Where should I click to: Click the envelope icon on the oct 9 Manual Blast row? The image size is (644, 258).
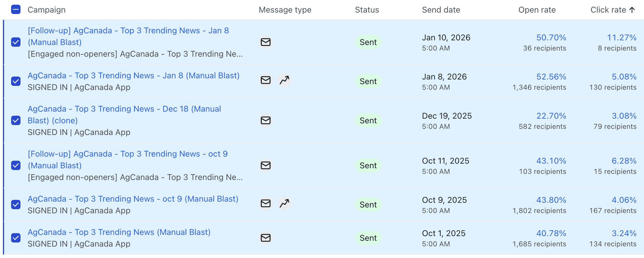pos(265,203)
